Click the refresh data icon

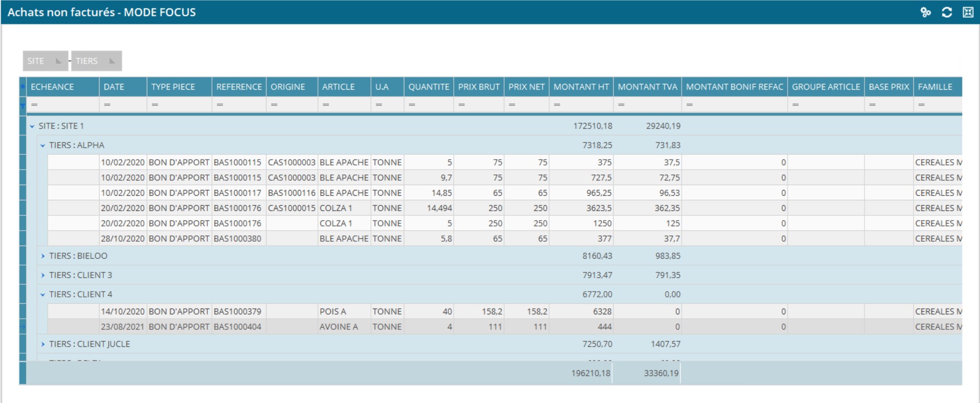947,12
